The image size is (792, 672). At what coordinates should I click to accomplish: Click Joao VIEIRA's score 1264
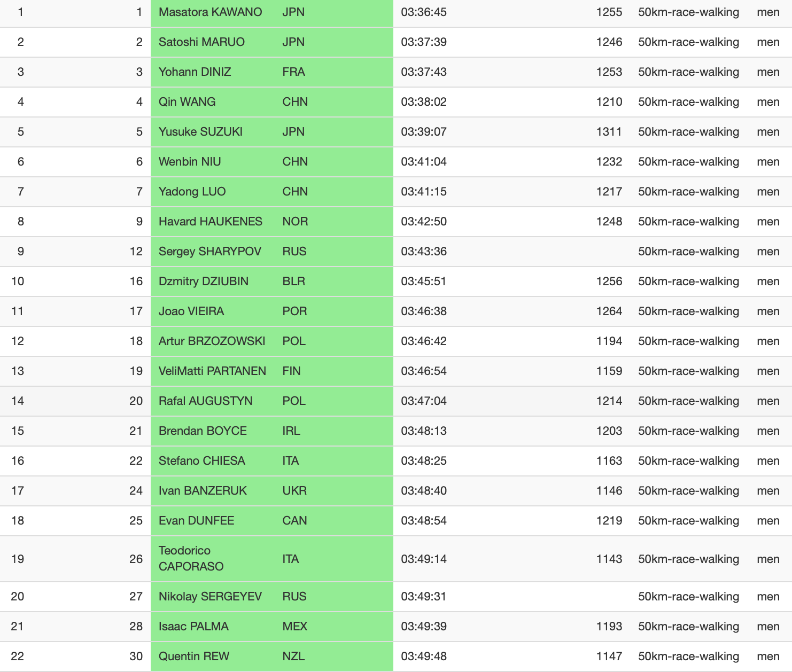point(609,311)
